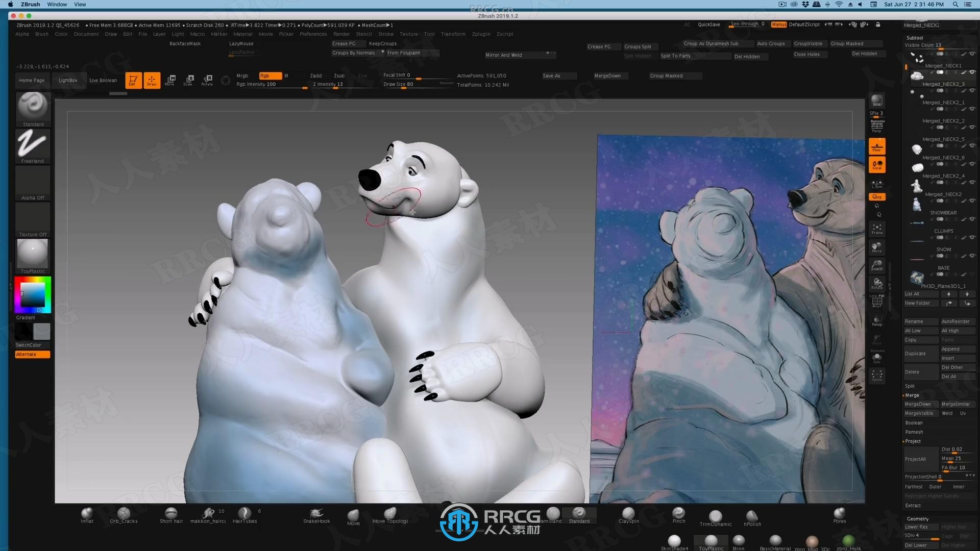
Task: Select the Move gizmo tool
Action: (x=170, y=80)
